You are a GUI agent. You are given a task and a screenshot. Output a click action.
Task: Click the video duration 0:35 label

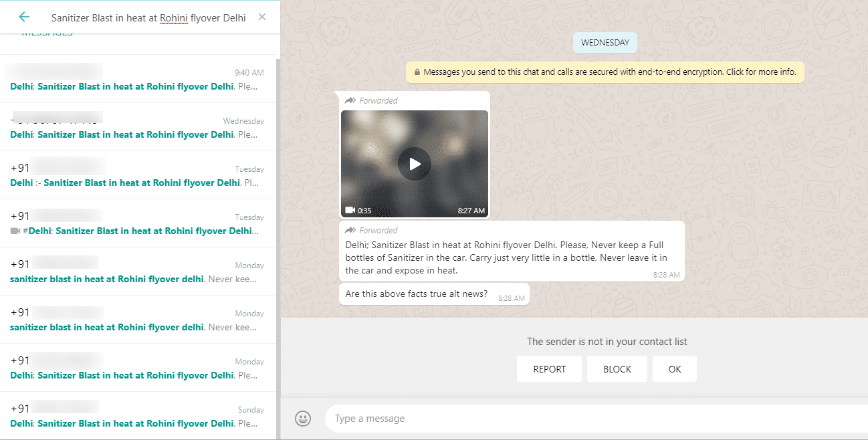[x=364, y=211]
